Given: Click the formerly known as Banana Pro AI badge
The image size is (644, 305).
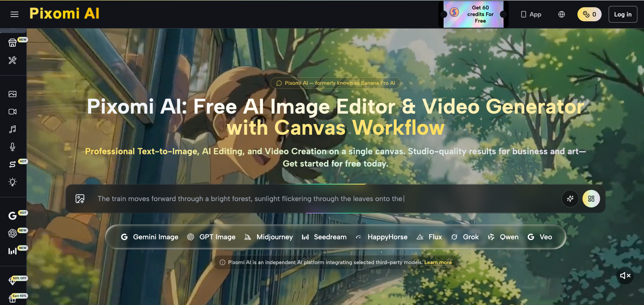Looking at the screenshot, I should click(x=335, y=83).
